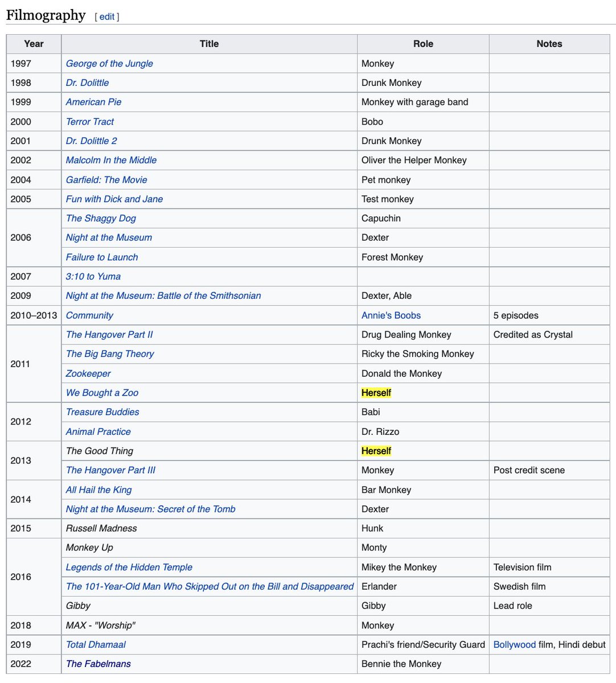Click the Night at the Museum 2006 link

pos(109,238)
